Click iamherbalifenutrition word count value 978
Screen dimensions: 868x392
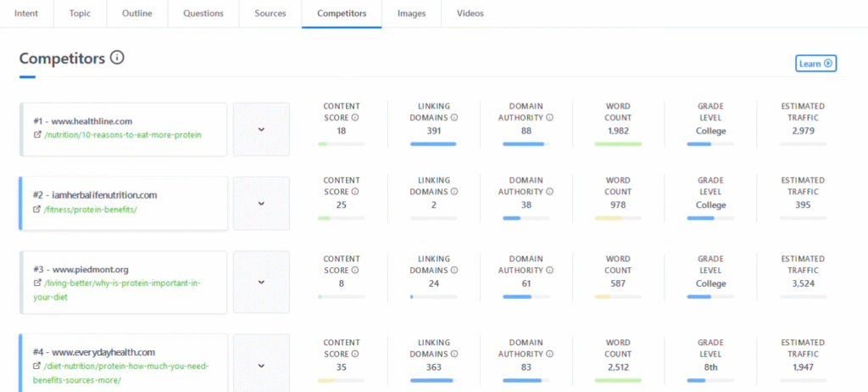pos(618,204)
